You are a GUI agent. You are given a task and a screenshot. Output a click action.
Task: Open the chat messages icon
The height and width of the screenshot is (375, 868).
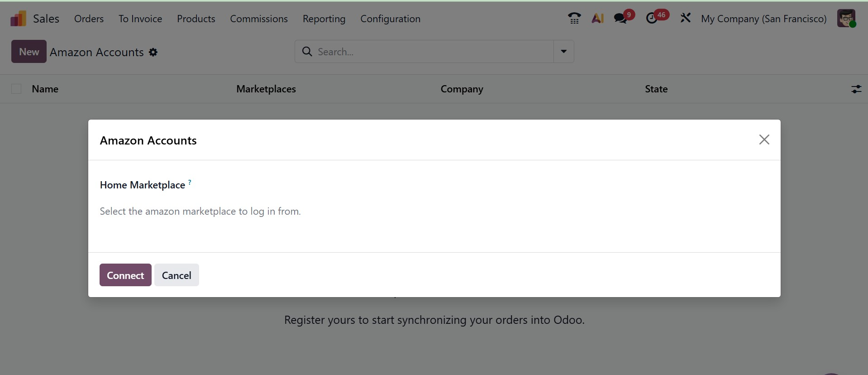(621, 19)
